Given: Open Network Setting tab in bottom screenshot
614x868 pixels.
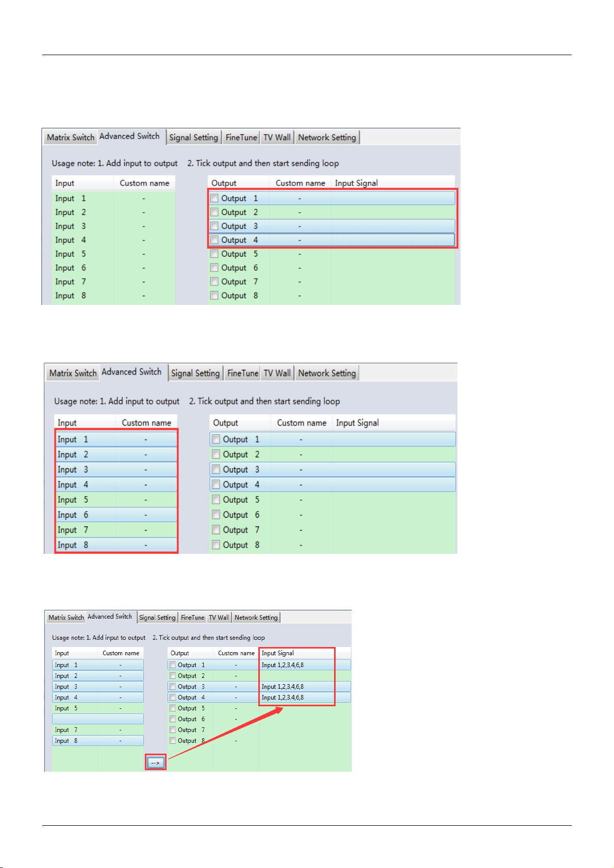Looking at the screenshot, I should click(256, 618).
